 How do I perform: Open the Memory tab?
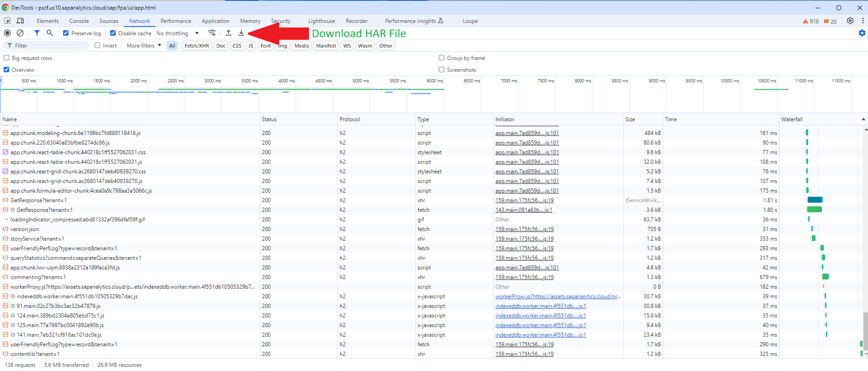(250, 21)
